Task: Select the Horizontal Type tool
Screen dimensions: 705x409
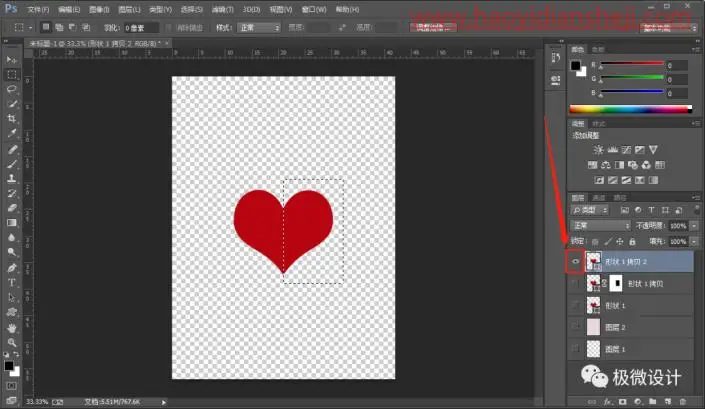Action: [12, 283]
